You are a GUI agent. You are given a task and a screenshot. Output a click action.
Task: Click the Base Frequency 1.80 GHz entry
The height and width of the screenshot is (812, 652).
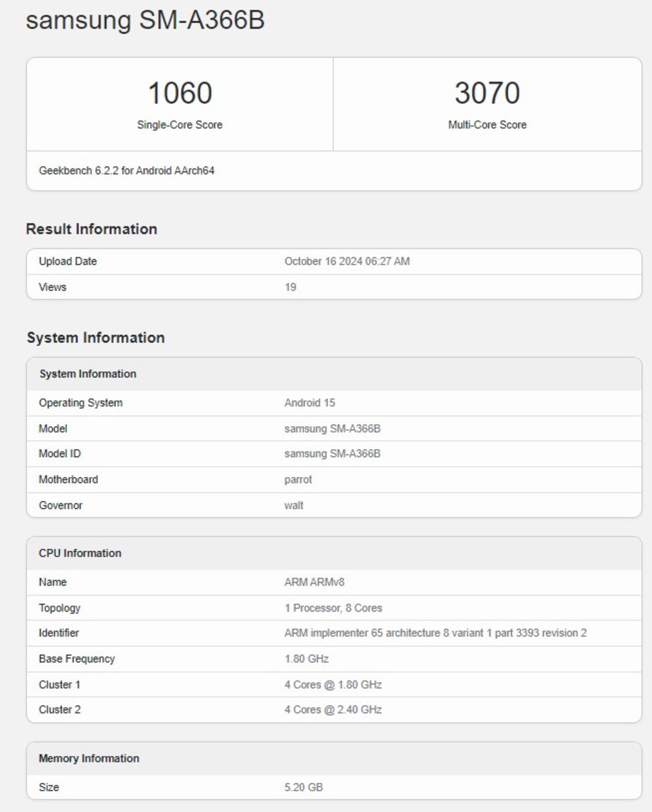coord(305,658)
